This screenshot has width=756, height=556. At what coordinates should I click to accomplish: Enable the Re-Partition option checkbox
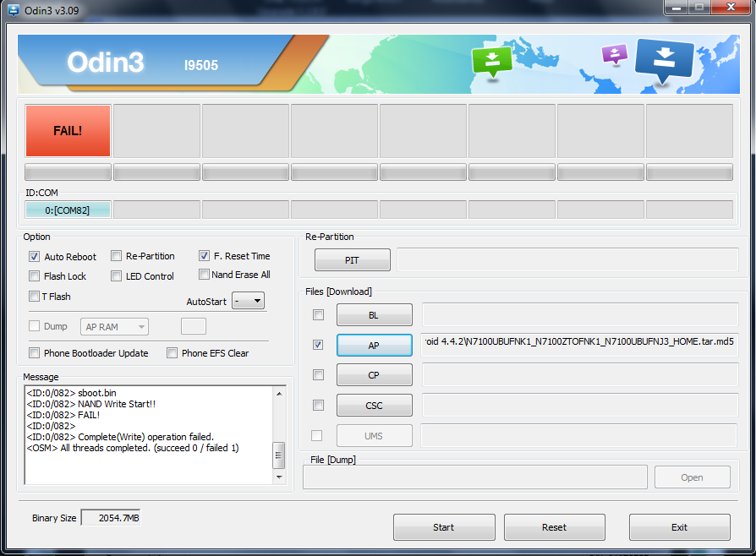tap(116, 256)
